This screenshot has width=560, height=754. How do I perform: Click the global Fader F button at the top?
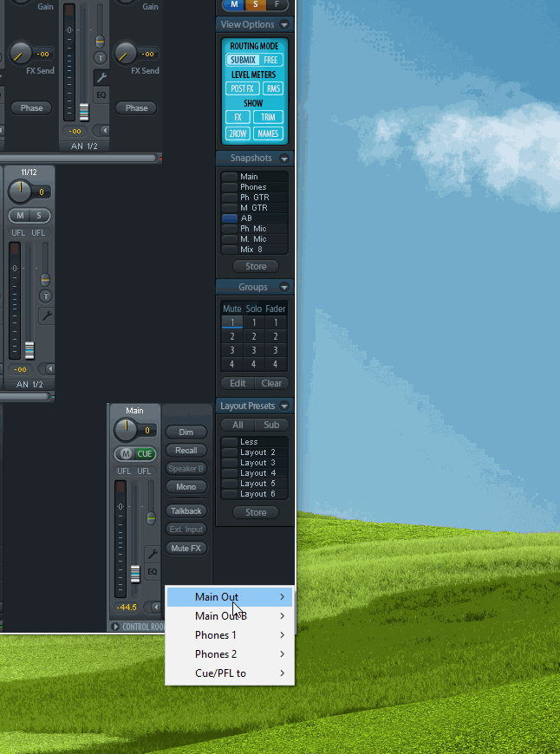click(x=277, y=4)
